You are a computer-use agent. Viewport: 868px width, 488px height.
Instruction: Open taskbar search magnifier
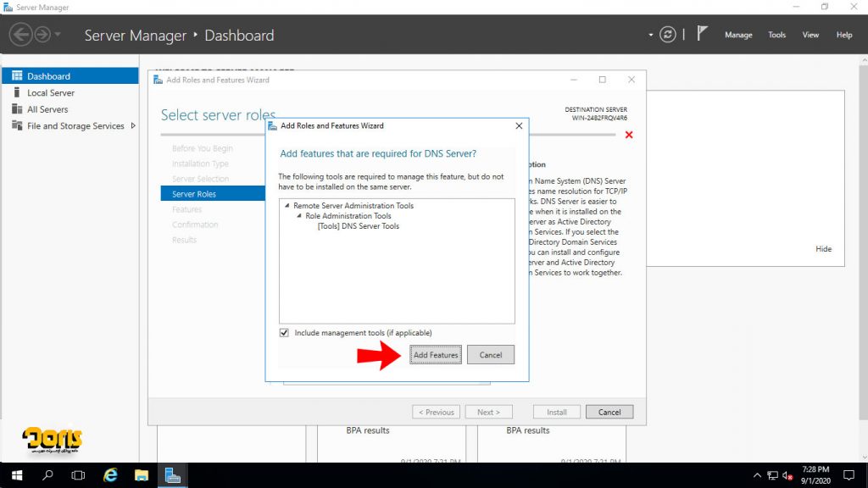[x=47, y=475]
